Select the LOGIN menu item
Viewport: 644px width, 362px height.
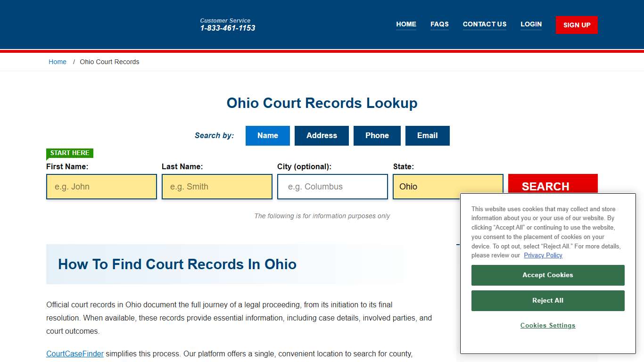(531, 24)
